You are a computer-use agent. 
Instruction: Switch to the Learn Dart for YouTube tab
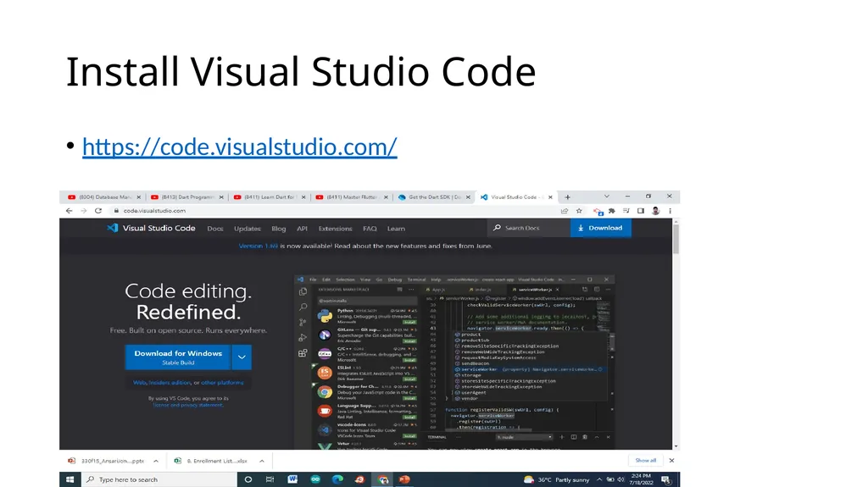click(270, 197)
